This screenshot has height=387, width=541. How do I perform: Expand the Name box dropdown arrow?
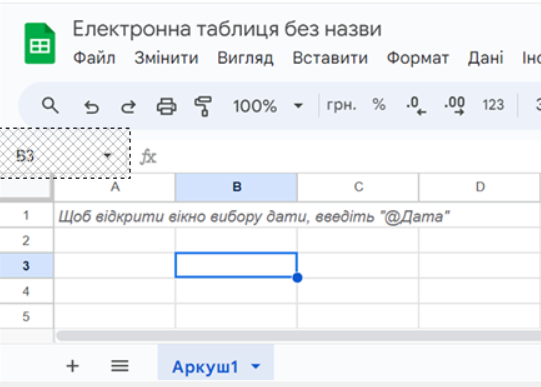pyautogui.click(x=107, y=156)
